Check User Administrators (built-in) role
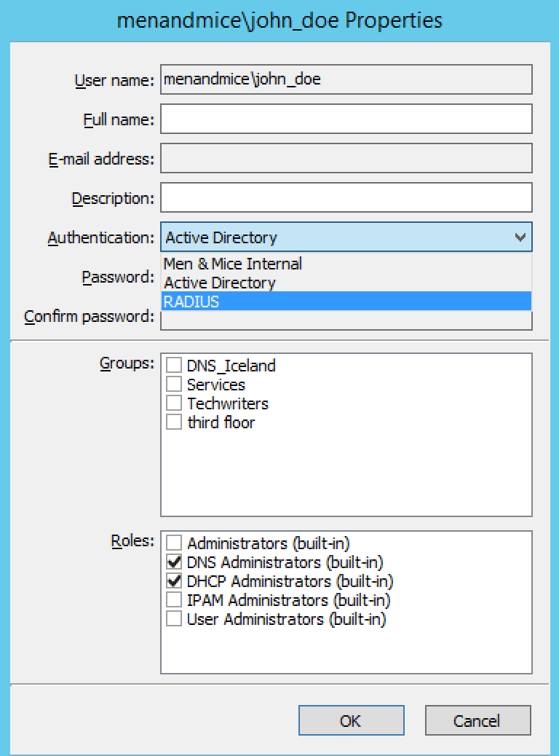The image size is (559, 756). (x=174, y=619)
